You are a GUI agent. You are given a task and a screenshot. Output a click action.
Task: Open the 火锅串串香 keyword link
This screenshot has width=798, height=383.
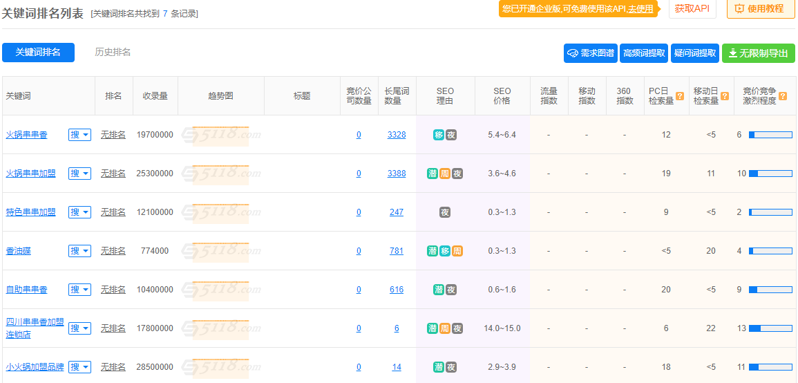pyautogui.click(x=26, y=135)
